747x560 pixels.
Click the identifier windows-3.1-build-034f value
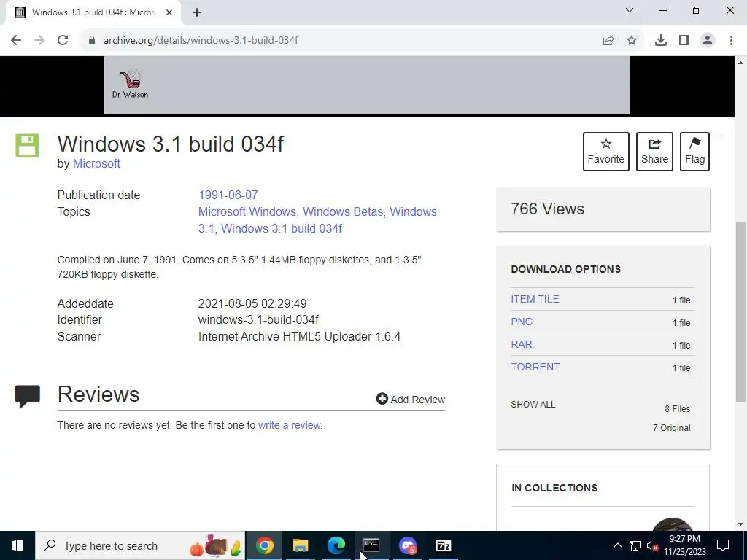[258, 319]
